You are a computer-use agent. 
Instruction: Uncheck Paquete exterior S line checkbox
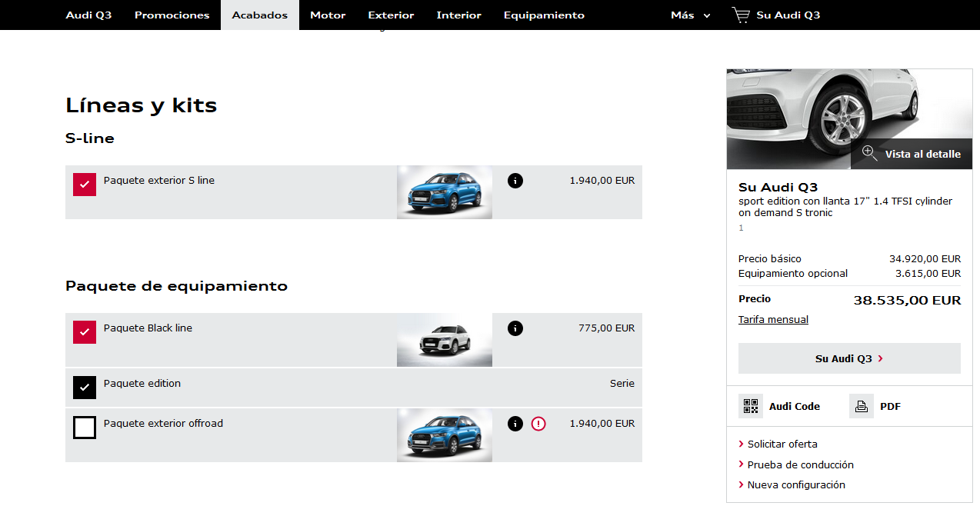[85, 185]
